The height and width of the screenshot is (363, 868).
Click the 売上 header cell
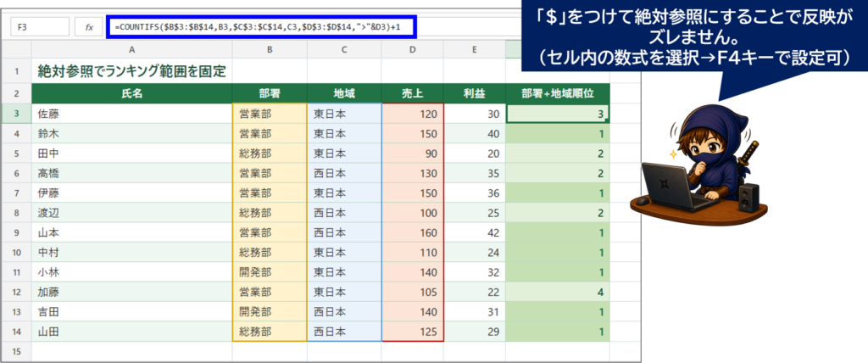click(413, 93)
